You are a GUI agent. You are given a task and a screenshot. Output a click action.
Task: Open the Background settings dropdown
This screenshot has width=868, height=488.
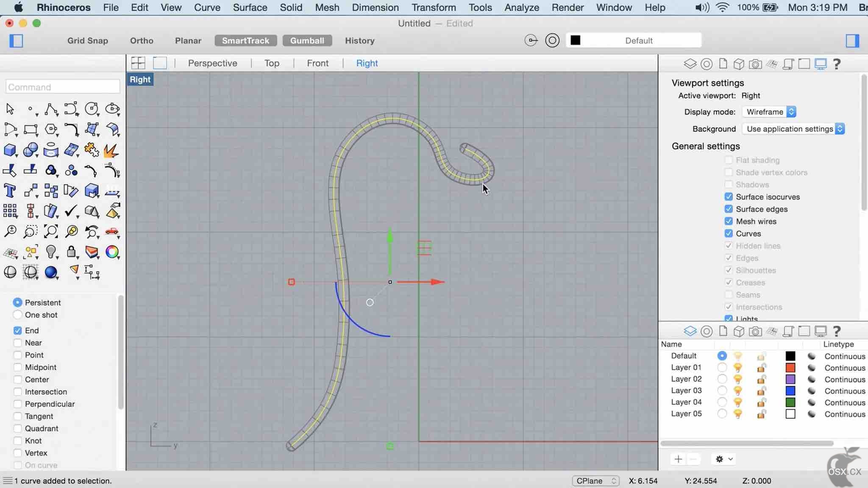tap(793, 129)
